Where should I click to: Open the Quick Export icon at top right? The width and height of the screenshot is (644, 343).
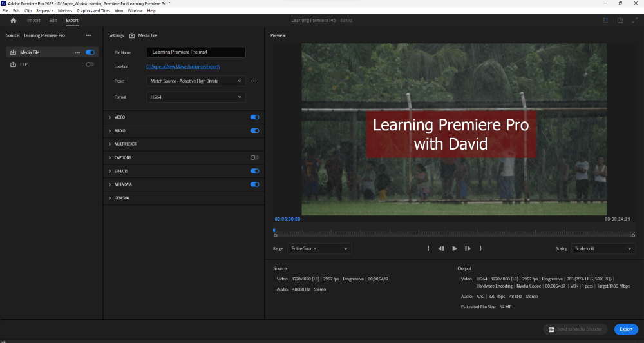(620, 20)
